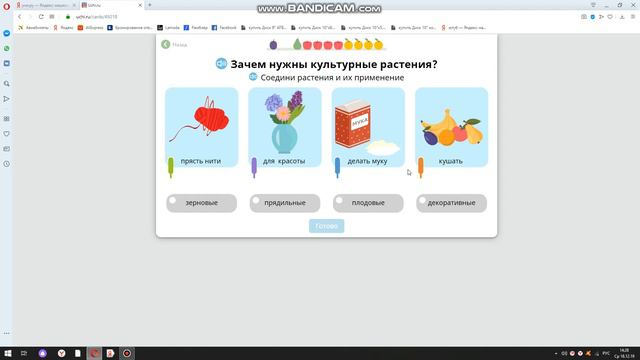Open Messenger in Opera sidebar
Image resolution: width=640 pixels, height=360 pixels.
pyautogui.click(x=7, y=33)
